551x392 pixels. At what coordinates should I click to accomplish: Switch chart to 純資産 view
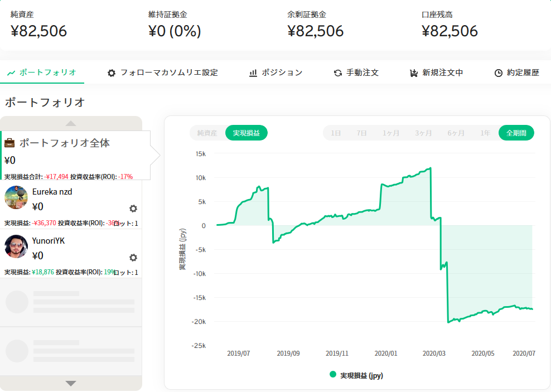click(207, 133)
